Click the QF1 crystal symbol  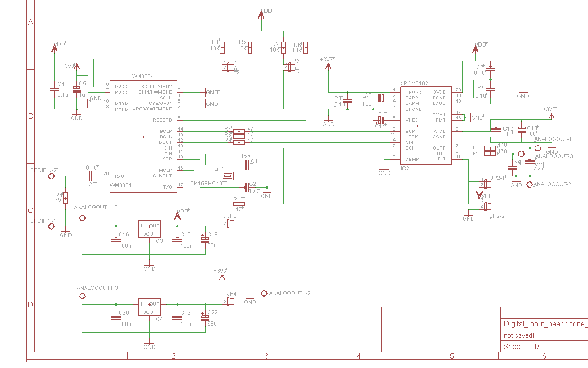(x=227, y=176)
